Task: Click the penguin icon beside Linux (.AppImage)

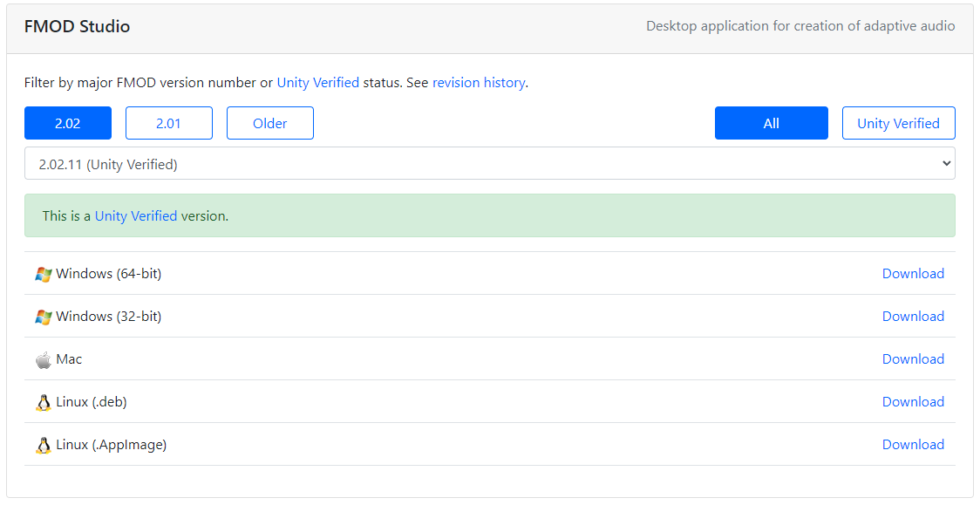Action: (x=43, y=445)
